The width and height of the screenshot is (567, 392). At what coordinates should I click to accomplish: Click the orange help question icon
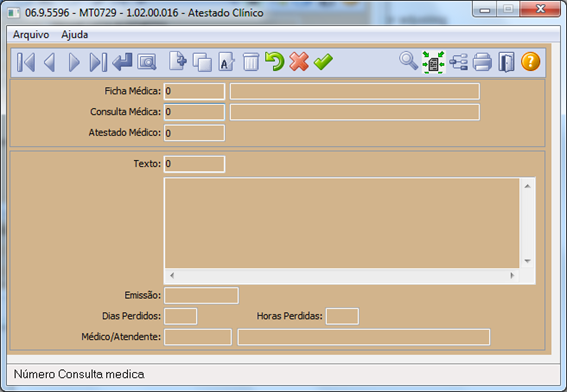[x=530, y=61]
